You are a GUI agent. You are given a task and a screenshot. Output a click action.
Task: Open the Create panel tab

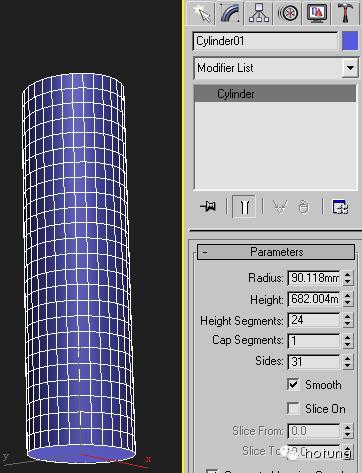pos(202,13)
